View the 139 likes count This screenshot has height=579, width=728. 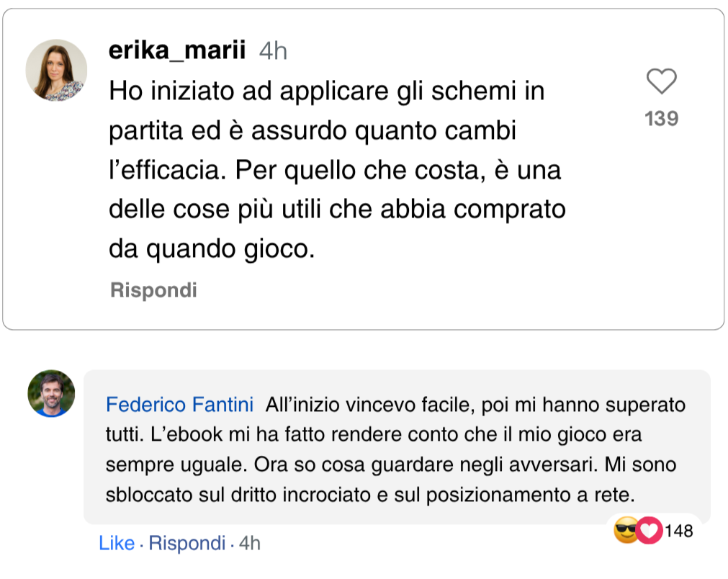[x=661, y=118]
